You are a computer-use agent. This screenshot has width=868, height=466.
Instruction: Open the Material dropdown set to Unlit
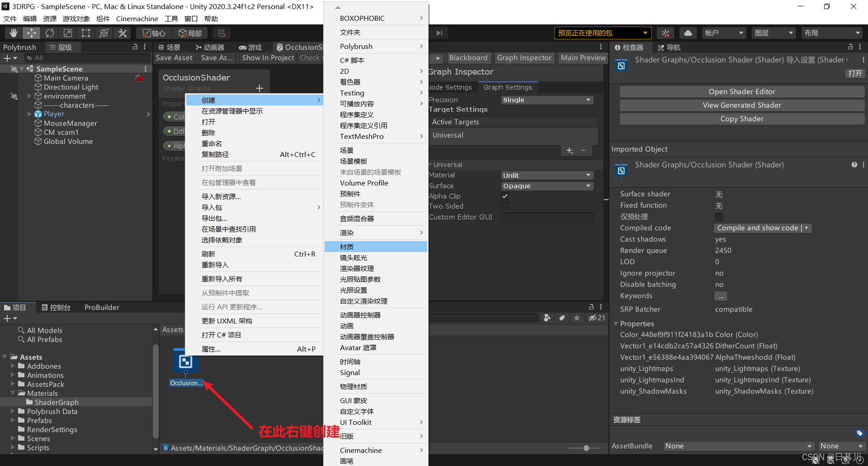tap(547, 175)
